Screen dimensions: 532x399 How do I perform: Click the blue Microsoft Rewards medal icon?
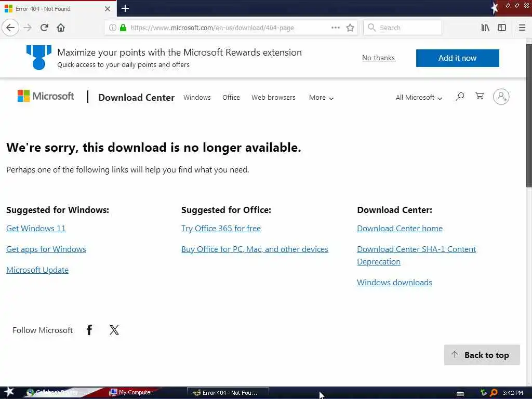tap(39, 57)
